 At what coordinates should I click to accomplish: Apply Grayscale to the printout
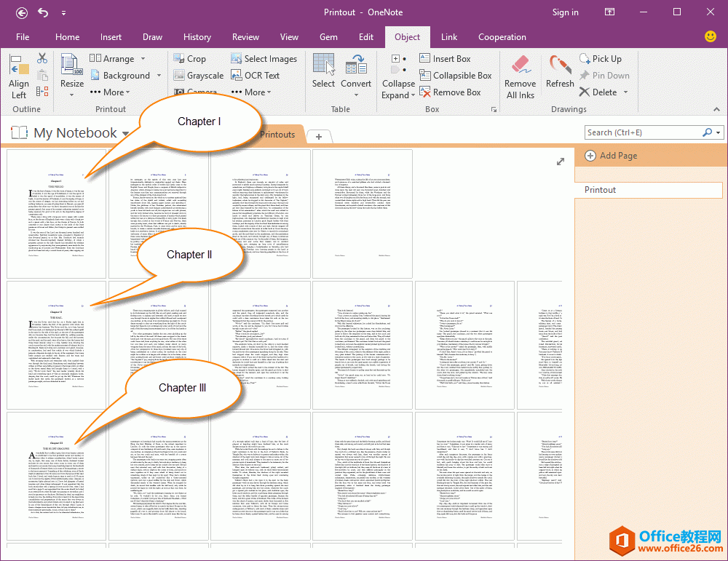197,76
